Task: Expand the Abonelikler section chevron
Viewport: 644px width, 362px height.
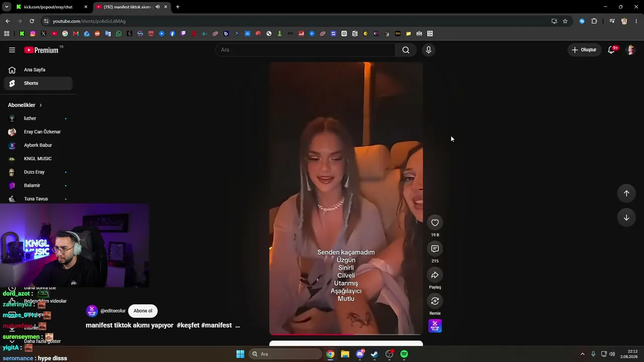Action: click(41, 105)
